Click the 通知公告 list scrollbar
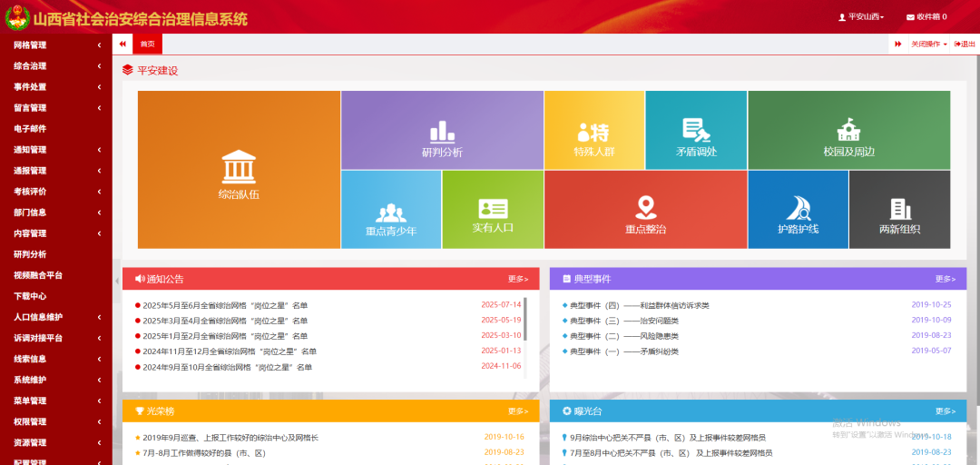980x465 pixels. pos(525,318)
